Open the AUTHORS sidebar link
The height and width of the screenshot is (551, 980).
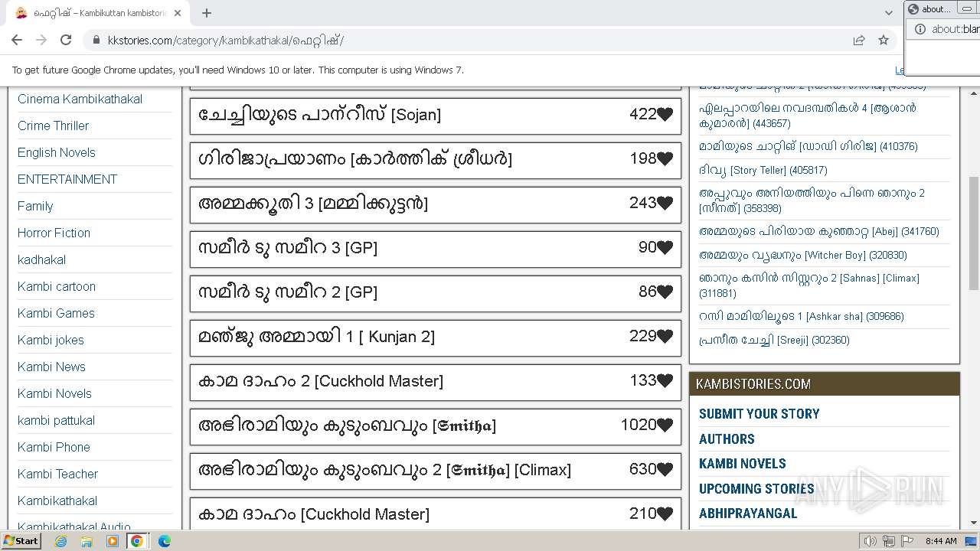[x=727, y=439]
